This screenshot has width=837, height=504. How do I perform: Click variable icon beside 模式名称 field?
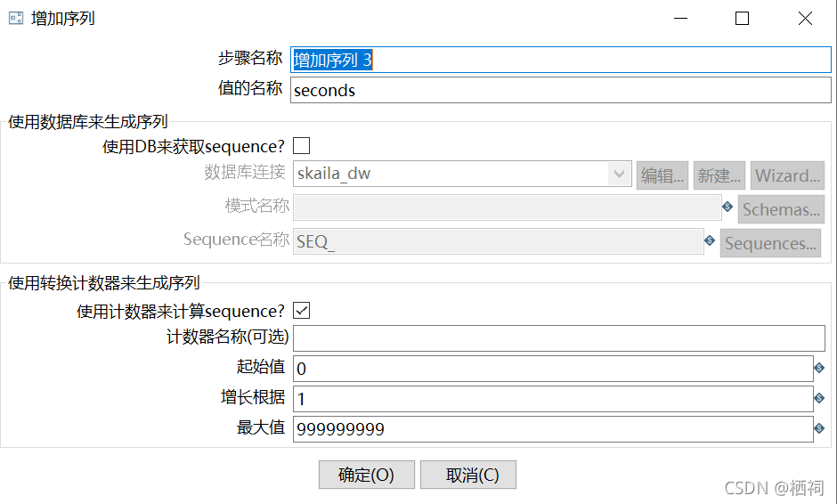click(727, 207)
